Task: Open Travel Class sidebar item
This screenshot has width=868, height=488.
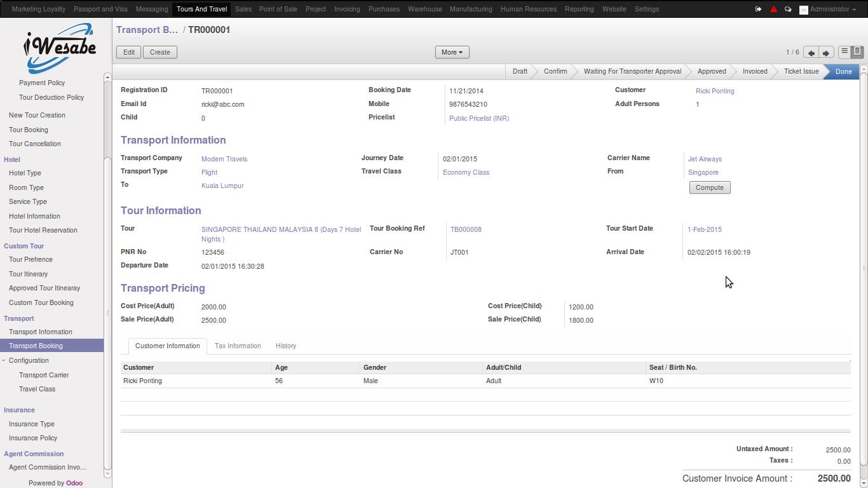Action: (x=37, y=389)
